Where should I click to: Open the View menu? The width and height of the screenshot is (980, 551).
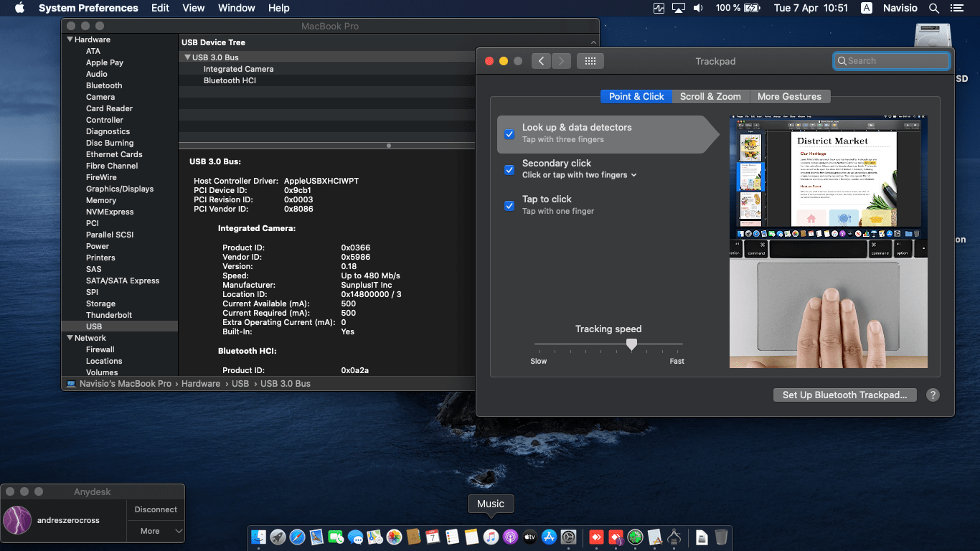click(x=194, y=8)
